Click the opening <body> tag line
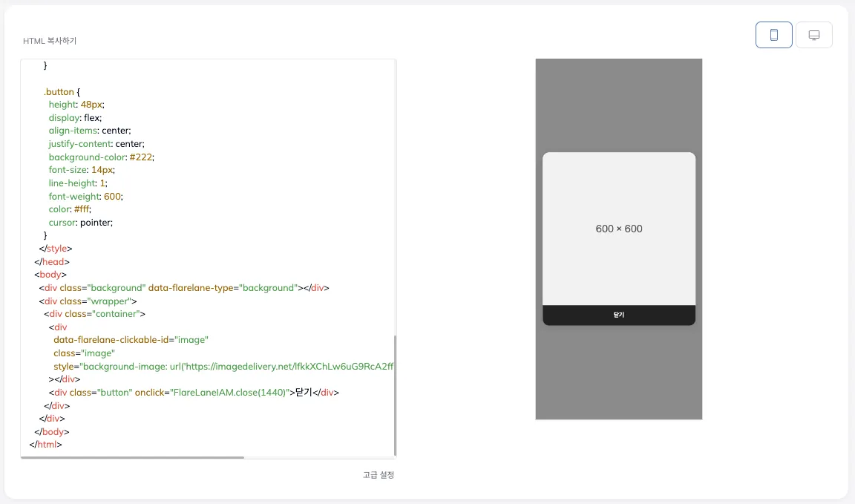 (50, 275)
